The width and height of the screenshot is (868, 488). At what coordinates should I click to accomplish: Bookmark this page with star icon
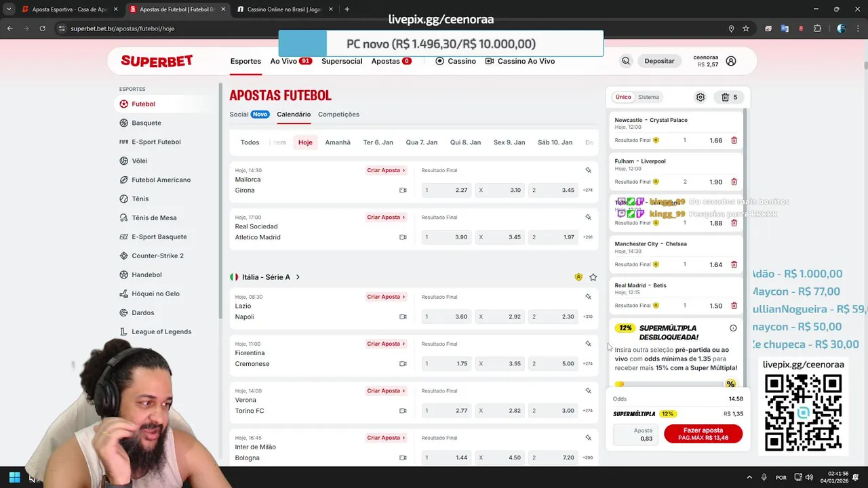(746, 28)
